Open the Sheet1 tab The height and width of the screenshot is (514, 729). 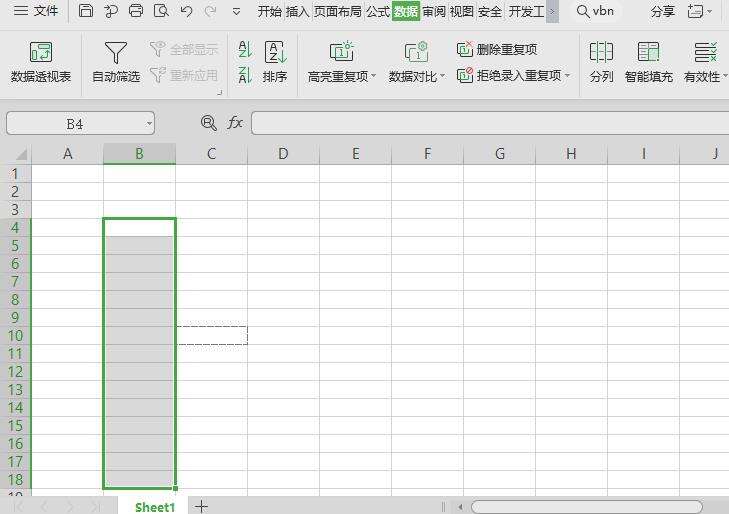(x=155, y=507)
